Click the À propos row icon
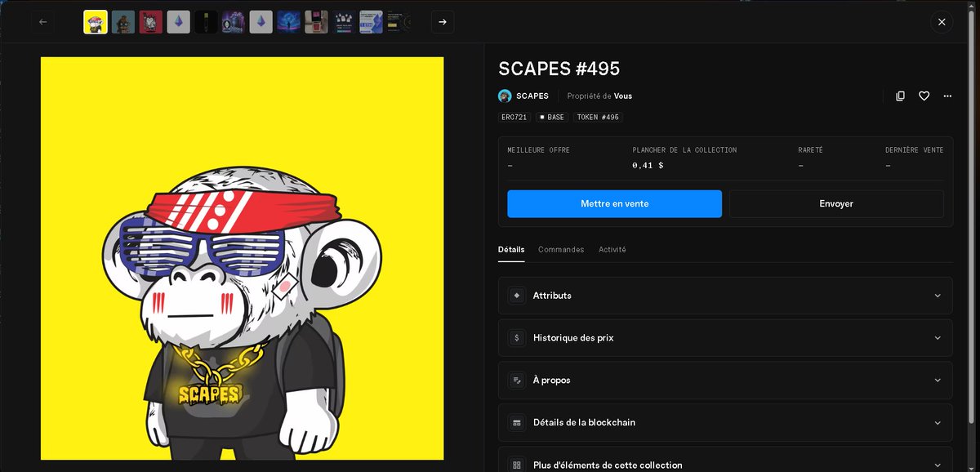980x472 pixels. click(x=516, y=381)
